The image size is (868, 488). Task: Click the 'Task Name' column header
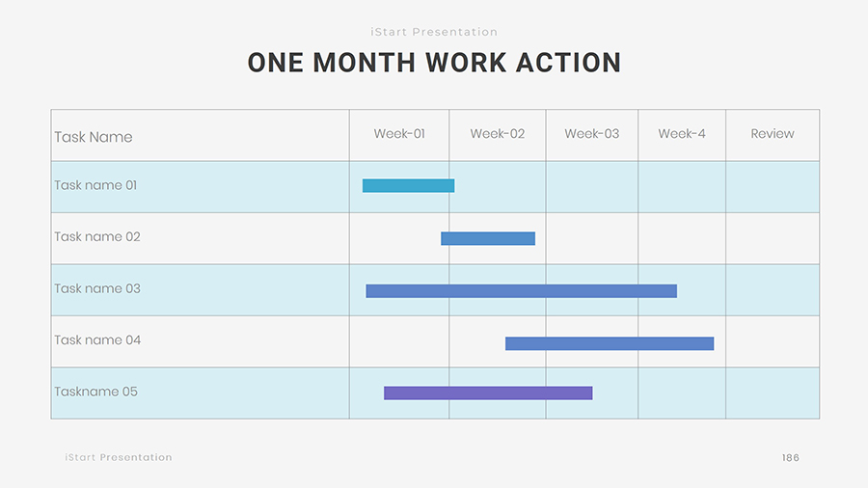(x=94, y=137)
